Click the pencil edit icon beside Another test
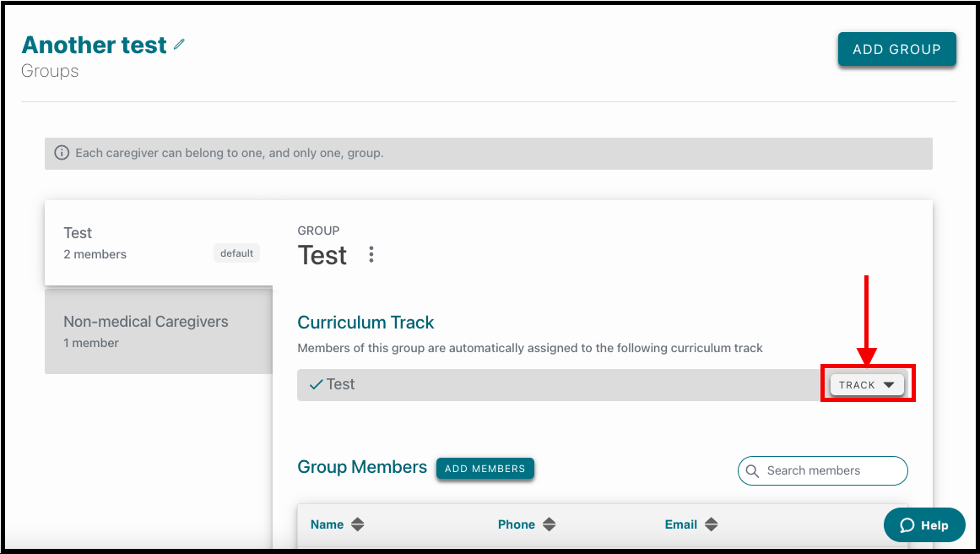The height and width of the screenshot is (554, 980). pyautogui.click(x=180, y=45)
